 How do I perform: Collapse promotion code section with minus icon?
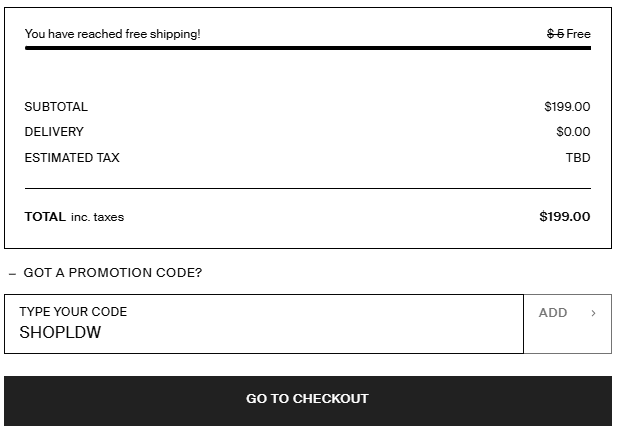(12, 273)
